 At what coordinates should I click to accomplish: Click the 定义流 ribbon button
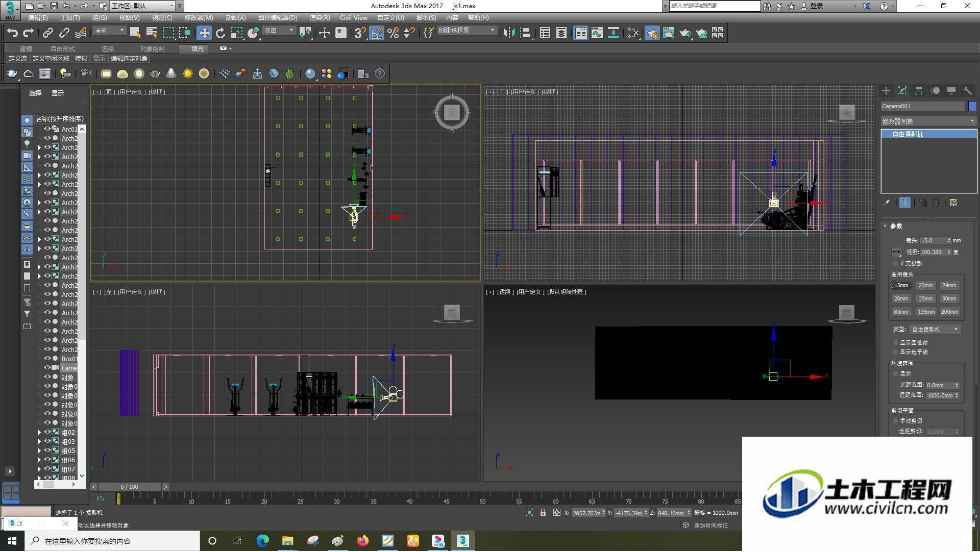(x=18, y=59)
